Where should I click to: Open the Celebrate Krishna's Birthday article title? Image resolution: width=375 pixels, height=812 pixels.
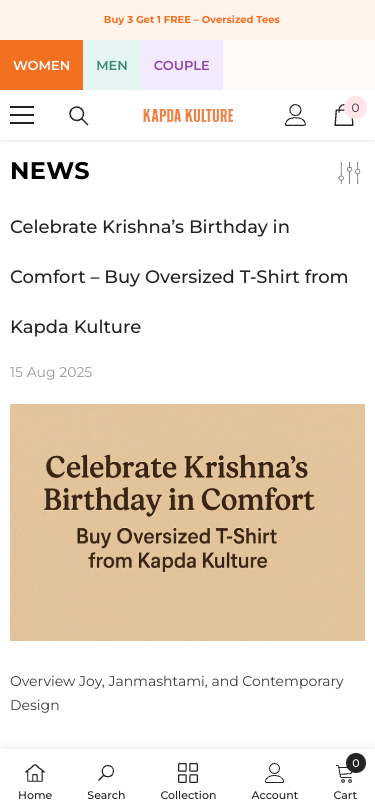click(x=179, y=277)
